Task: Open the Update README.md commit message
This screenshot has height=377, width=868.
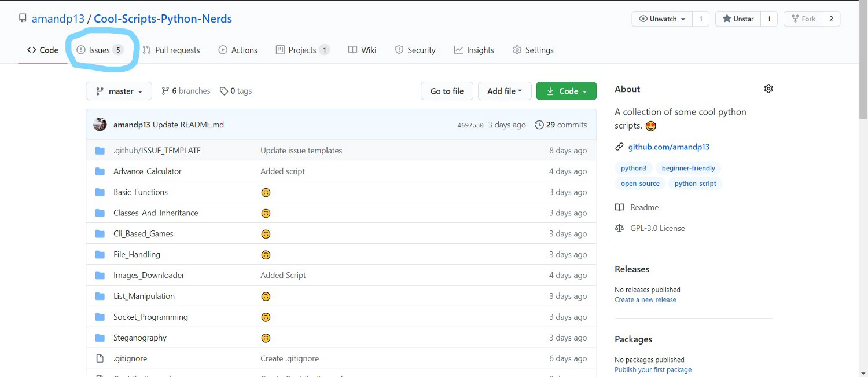Action: click(188, 125)
